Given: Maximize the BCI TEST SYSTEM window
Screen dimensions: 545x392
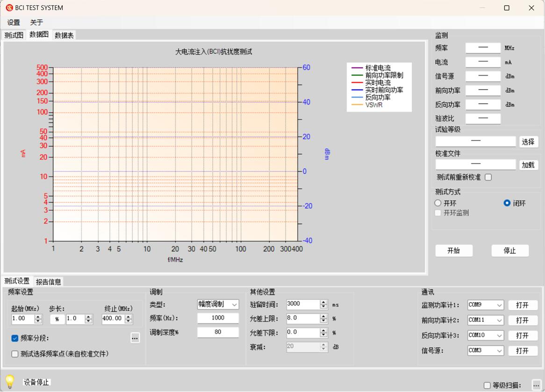Looking at the screenshot, I should 507,7.
